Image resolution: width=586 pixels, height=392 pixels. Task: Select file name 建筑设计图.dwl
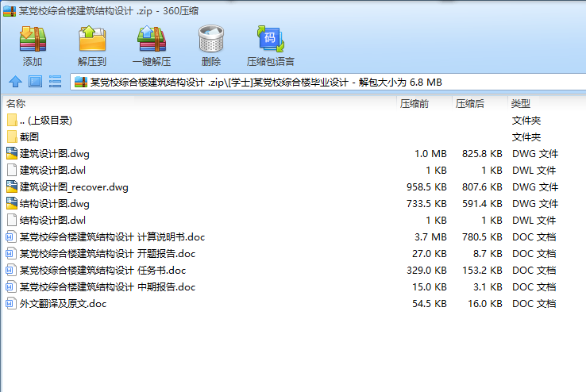(x=52, y=170)
